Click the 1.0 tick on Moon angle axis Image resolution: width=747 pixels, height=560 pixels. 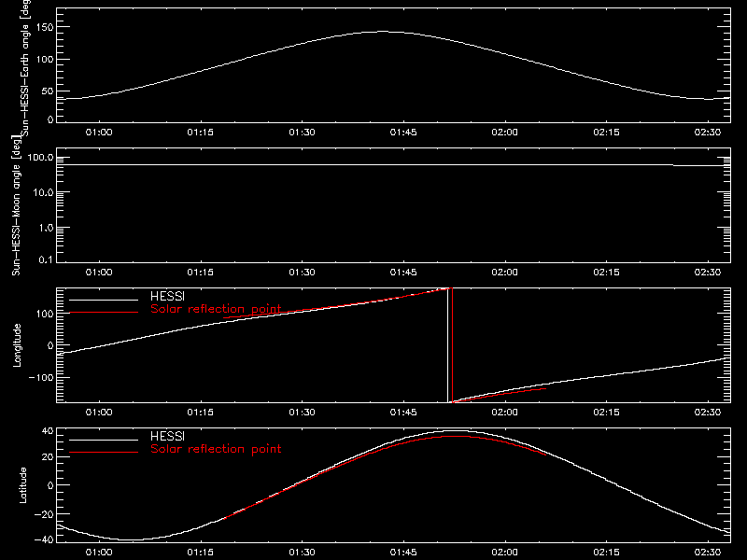tap(46, 228)
